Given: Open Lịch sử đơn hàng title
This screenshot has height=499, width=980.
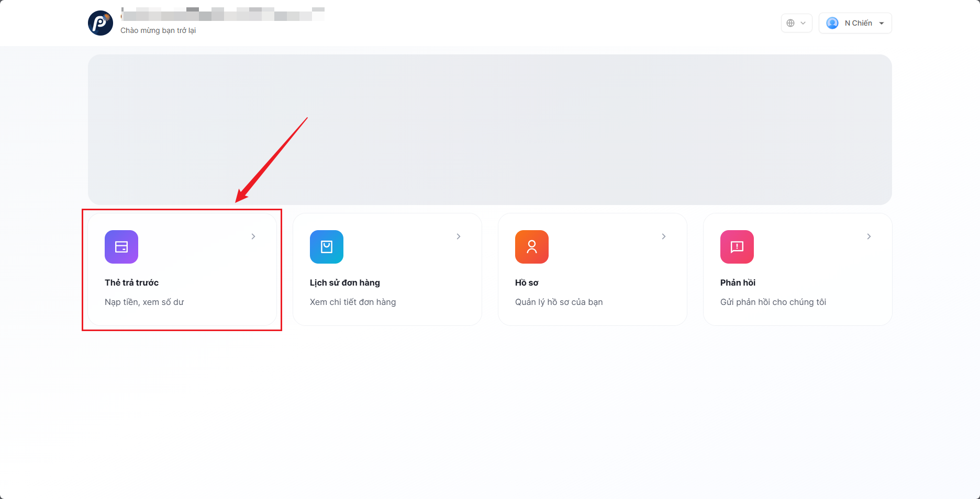Looking at the screenshot, I should pos(345,282).
